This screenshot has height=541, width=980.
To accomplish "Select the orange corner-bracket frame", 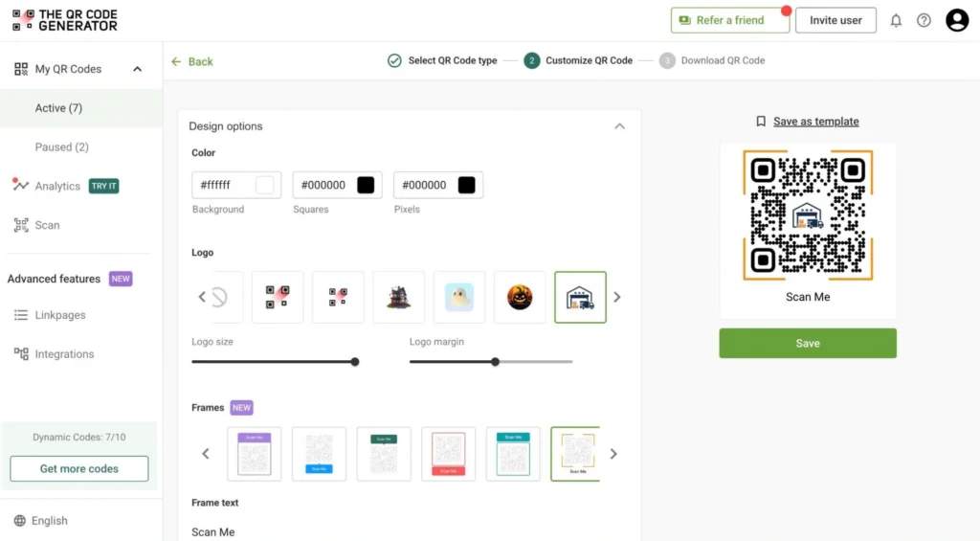I will [x=575, y=454].
